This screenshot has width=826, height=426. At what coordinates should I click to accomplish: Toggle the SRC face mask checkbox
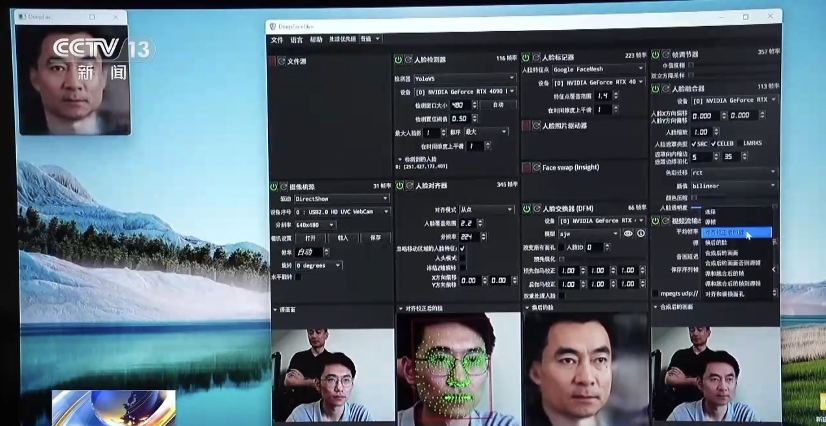pos(694,143)
